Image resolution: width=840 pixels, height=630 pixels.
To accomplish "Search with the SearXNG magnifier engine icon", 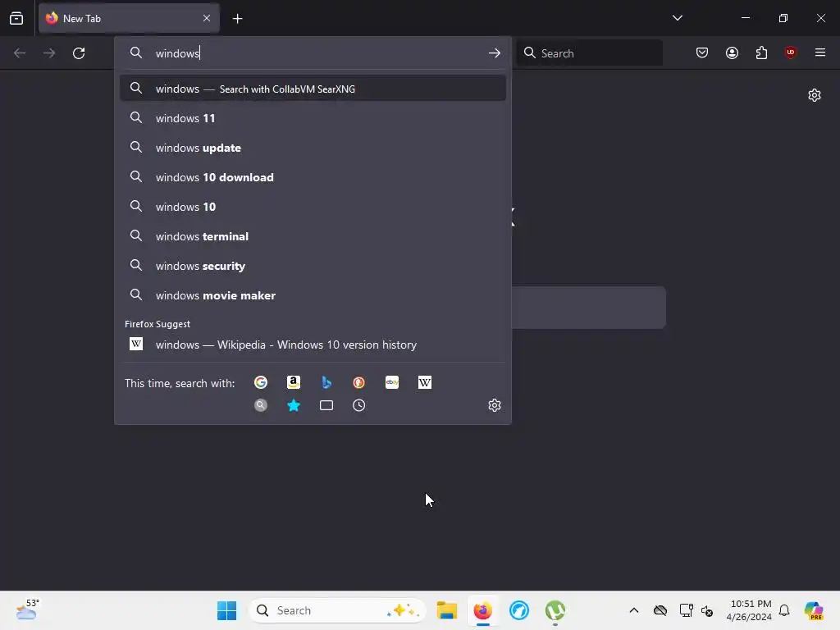I will (261, 405).
